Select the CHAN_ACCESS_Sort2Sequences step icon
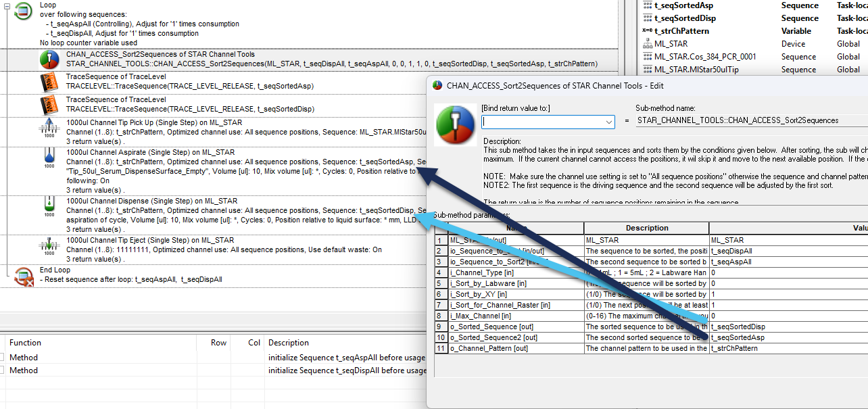Screen dimensions: 868x409 pyautogui.click(x=49, y=59)
